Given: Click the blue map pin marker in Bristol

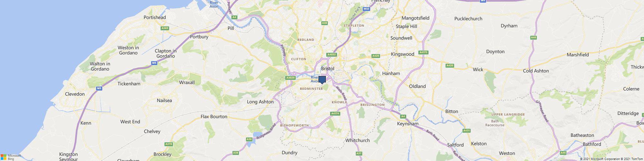Looking at the screenshot, I should point(322,80).
